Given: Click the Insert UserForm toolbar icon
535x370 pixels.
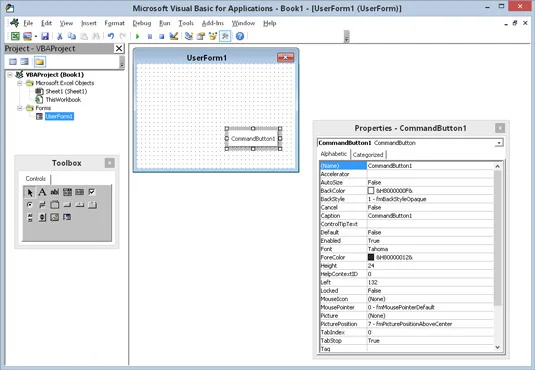Looking at the screenshot, I should click(x=27, y=36).
